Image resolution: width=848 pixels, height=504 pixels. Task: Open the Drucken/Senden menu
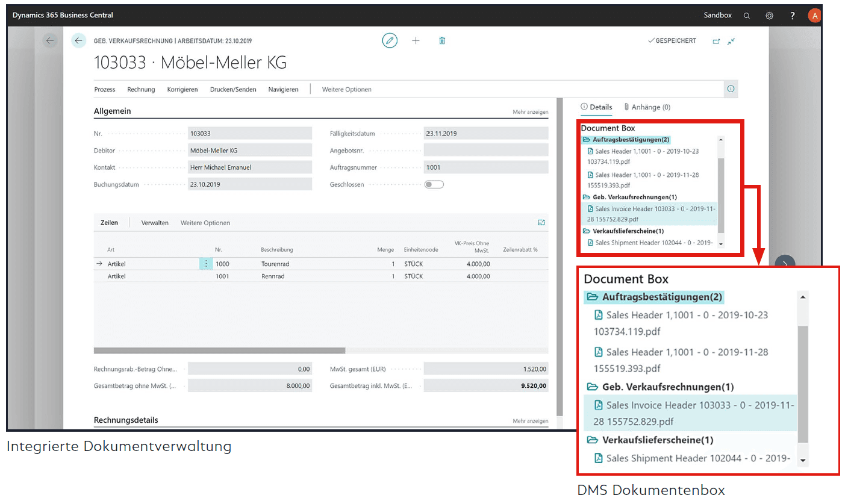coord(233,89)
